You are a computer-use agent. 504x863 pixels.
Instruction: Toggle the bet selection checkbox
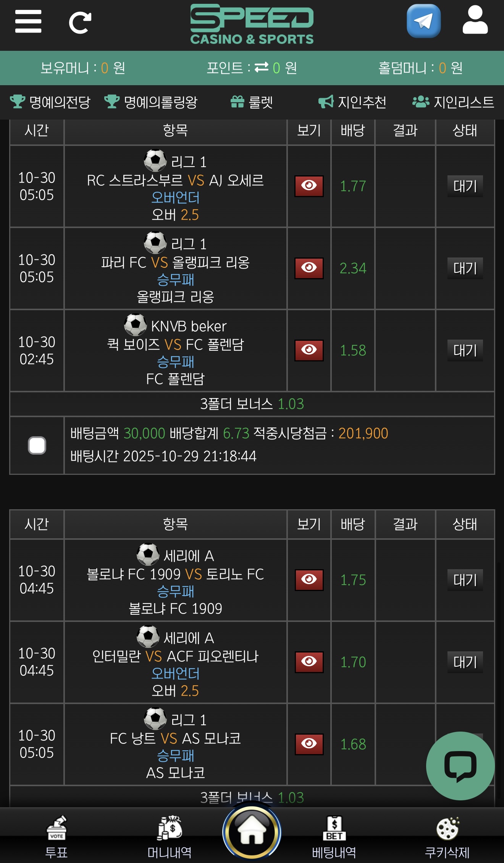tap(37, 445)
